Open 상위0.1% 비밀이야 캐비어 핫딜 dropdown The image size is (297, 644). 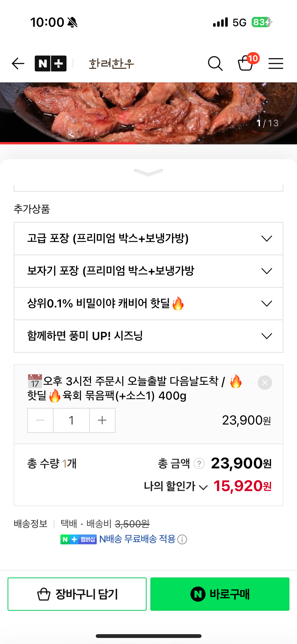click(148, 303)
